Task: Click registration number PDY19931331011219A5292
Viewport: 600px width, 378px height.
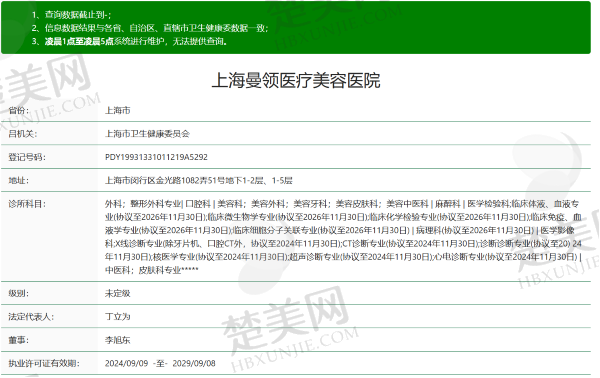Action: (156, 157)
